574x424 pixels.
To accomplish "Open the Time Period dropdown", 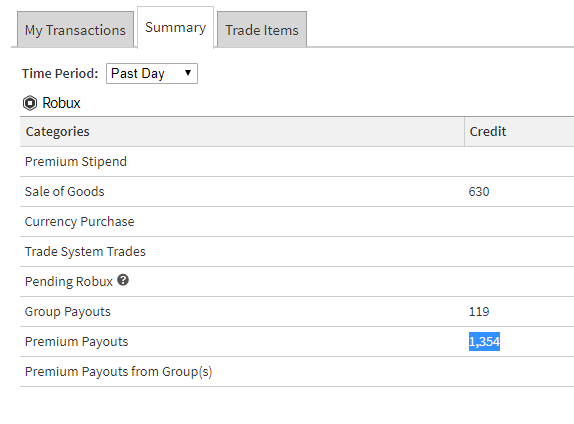I will pos(152,74).
